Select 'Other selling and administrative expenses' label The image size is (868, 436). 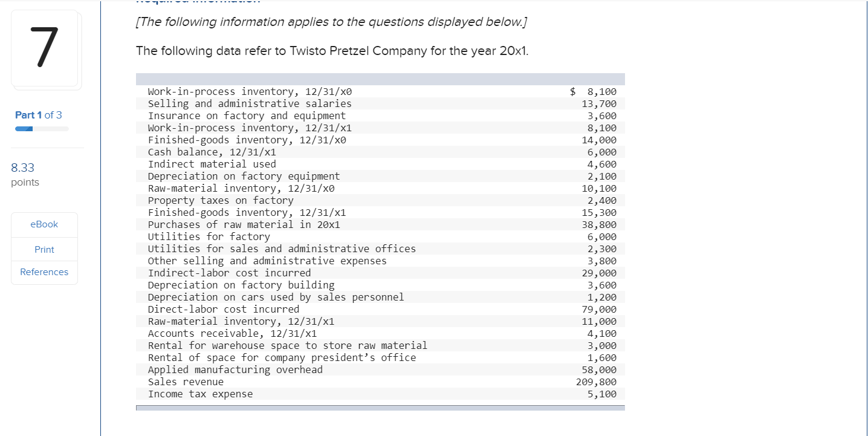tap(267, 261)
